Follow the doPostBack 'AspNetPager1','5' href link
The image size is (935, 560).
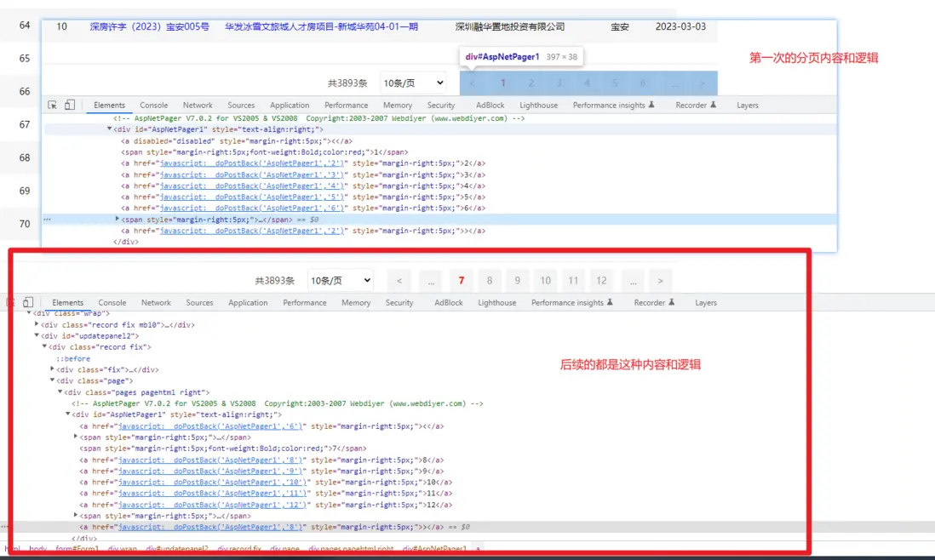252,197
